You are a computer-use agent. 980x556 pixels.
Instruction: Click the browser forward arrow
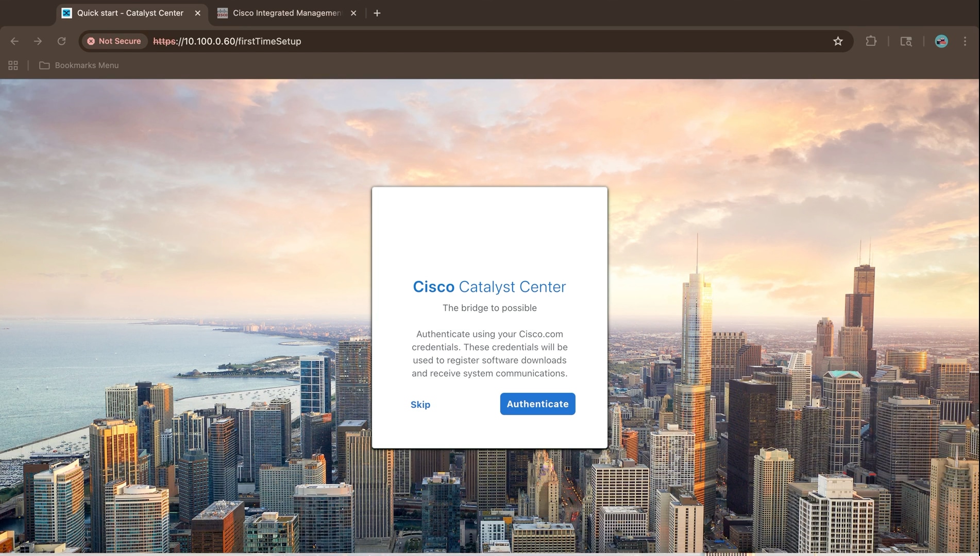pos(38,41)
